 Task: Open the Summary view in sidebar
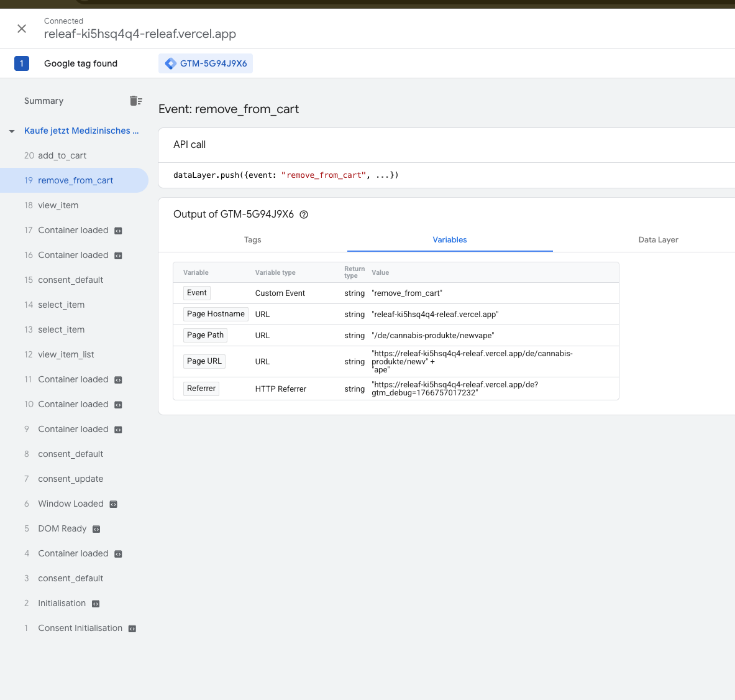pyautogui.click(x=43, y=101)
